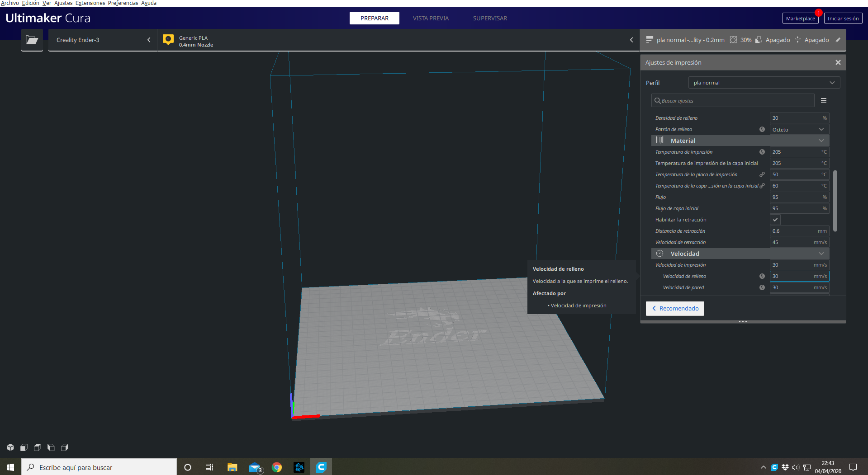The image size is (868, 475).
Task: Open the Marketplace
Action: tap(800, 19)
